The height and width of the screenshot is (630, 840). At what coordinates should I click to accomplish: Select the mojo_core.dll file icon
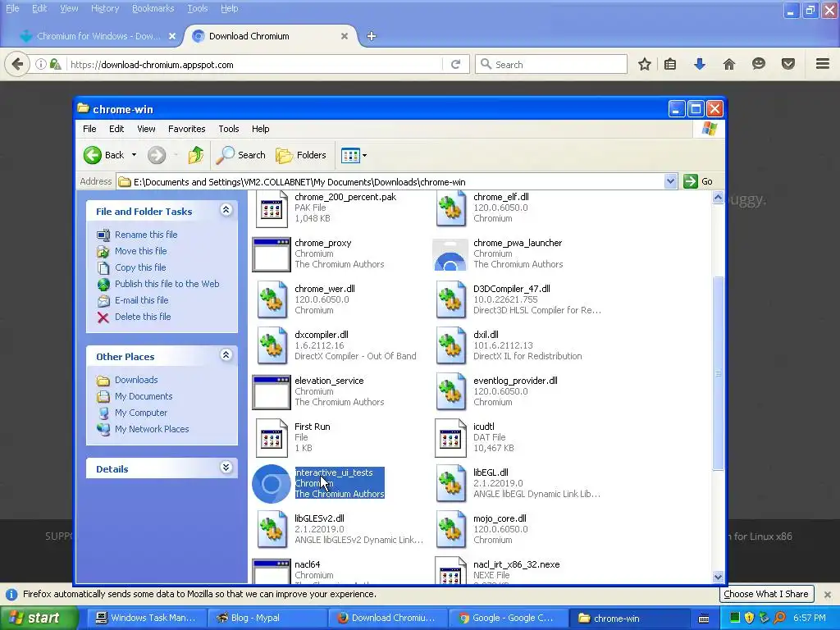[x=450, y=530]
